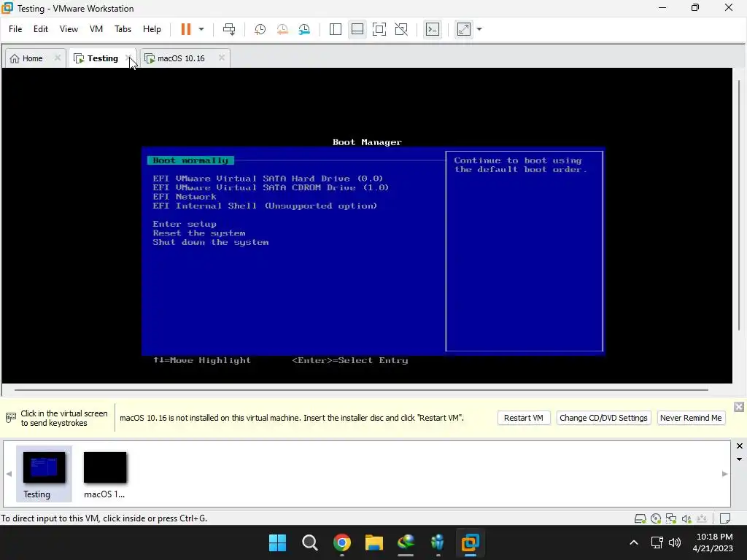Screen dimensions: 747x560
Task: Open the VM menu
Action: pyautogui.click(x=96, y=29)
